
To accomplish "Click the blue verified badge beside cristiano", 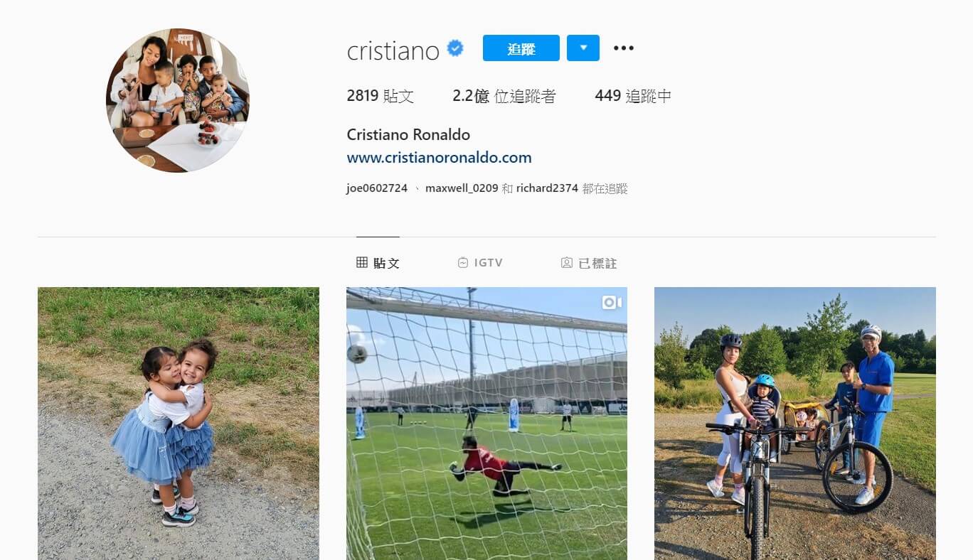I will [455, 48].
